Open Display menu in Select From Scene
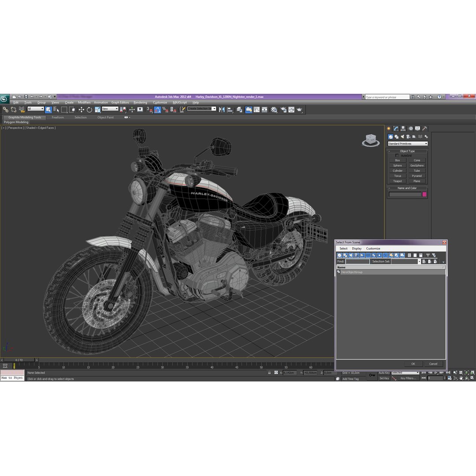This screenshot has height=476, width=476. pyautogui.click(x=357, y=248)
